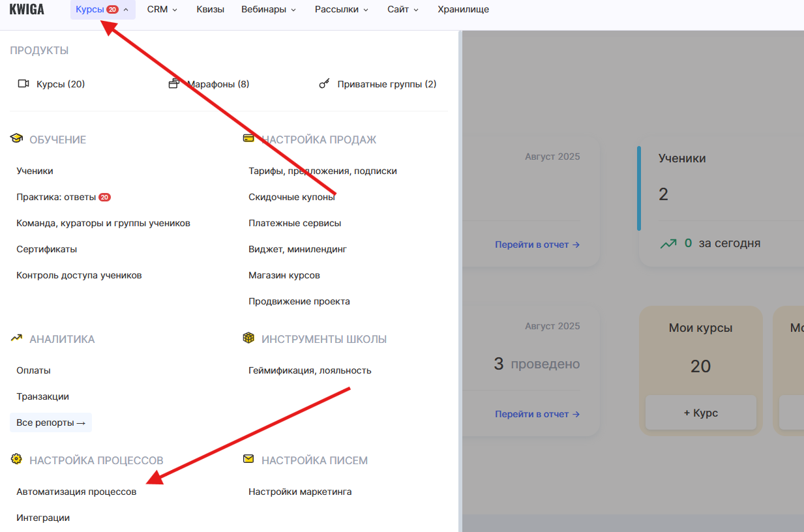Click the gear icon beside Настройка процессов
The image size is (804, 532).
(x=16, y=460)
